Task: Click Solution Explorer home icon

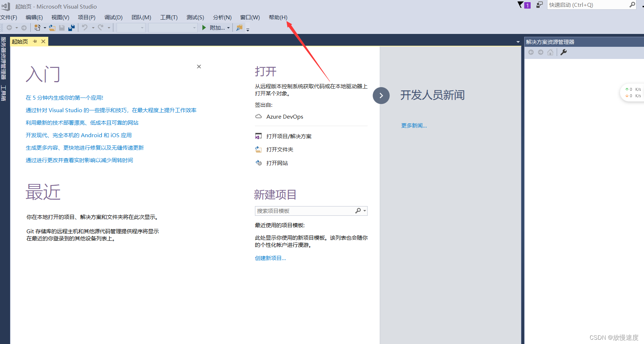Action: tap(550, 52)
